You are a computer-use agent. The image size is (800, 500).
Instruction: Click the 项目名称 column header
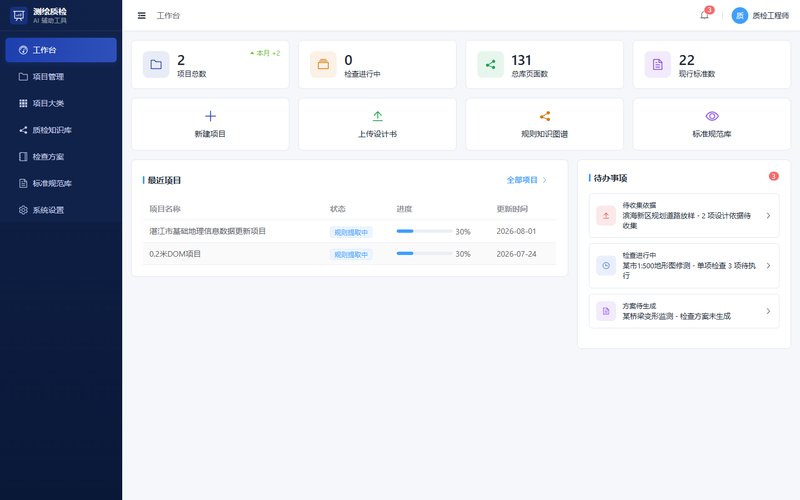click(165, 209)
